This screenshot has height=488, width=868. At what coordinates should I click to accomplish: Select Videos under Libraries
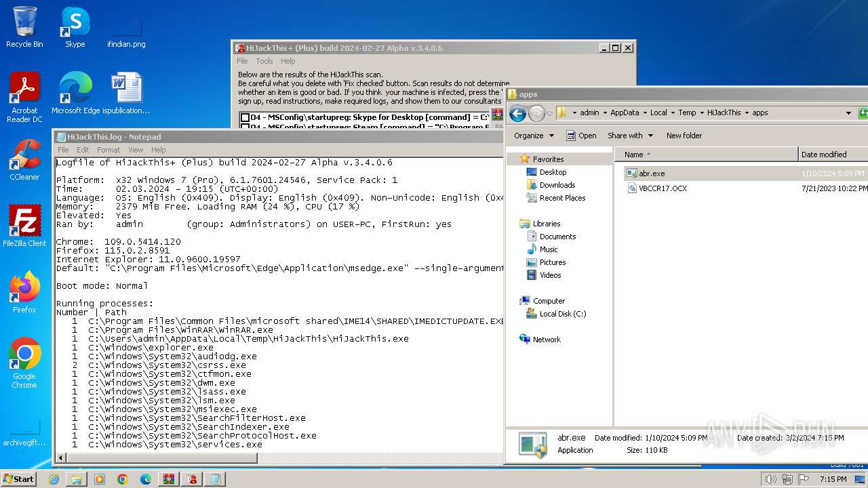pyautogui.click(x=550, y=275)
